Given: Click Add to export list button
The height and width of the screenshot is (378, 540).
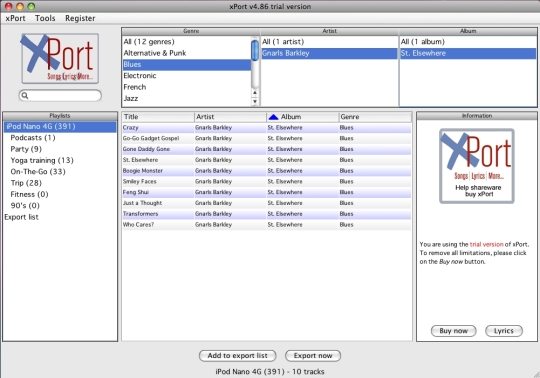Looking at the screenshot, I should 237,356.
